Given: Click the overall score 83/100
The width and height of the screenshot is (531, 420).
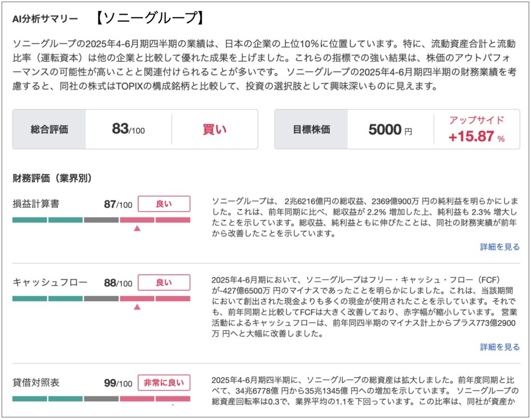Looking at the screenshot, I should click(128, 129).
